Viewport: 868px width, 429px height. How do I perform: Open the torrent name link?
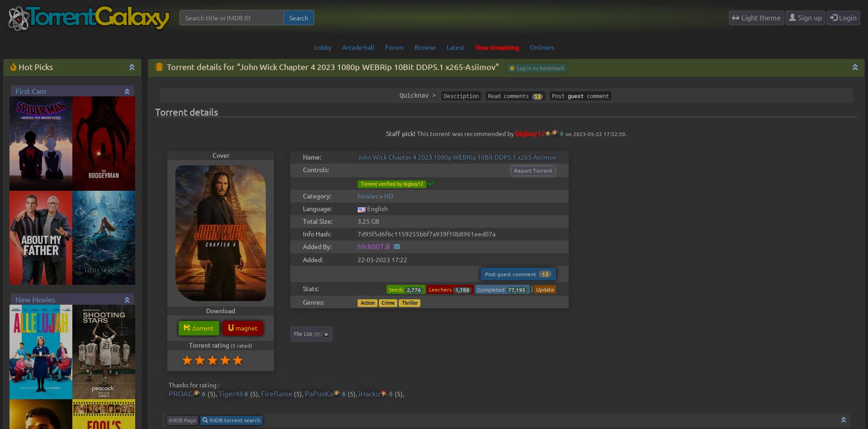pos(457,157)
